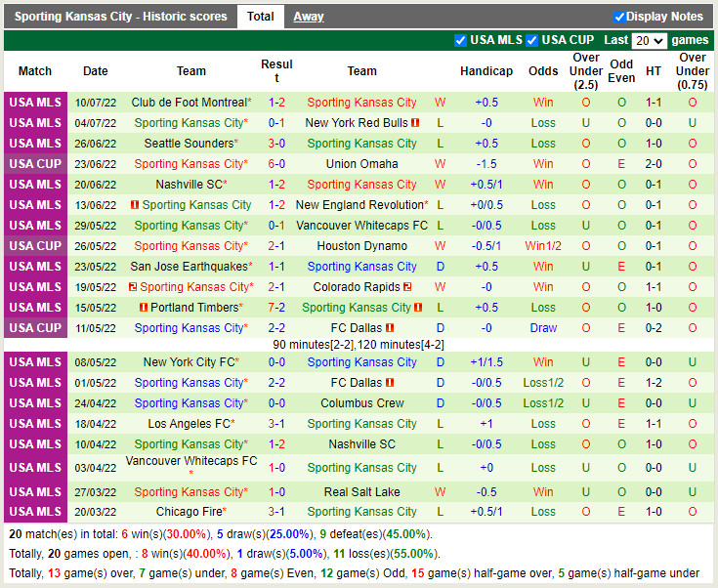Click the Seattle Sounders team name

[189, 144]
